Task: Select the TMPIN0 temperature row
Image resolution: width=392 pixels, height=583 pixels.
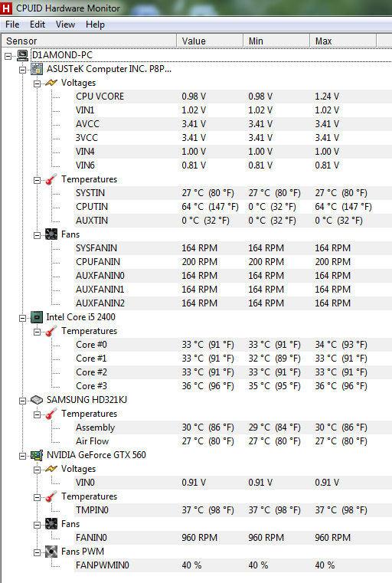Action: [233, 510]
